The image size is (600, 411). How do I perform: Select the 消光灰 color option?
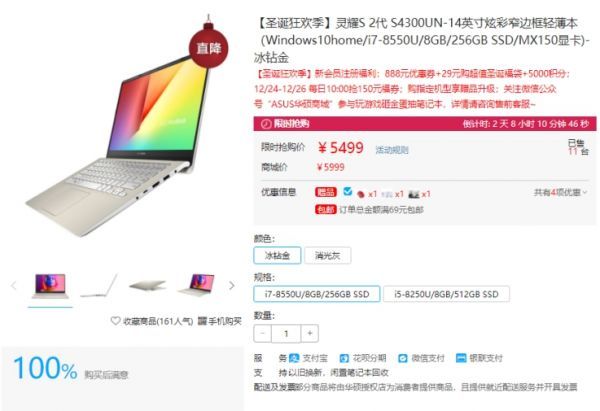coord(328,255)
